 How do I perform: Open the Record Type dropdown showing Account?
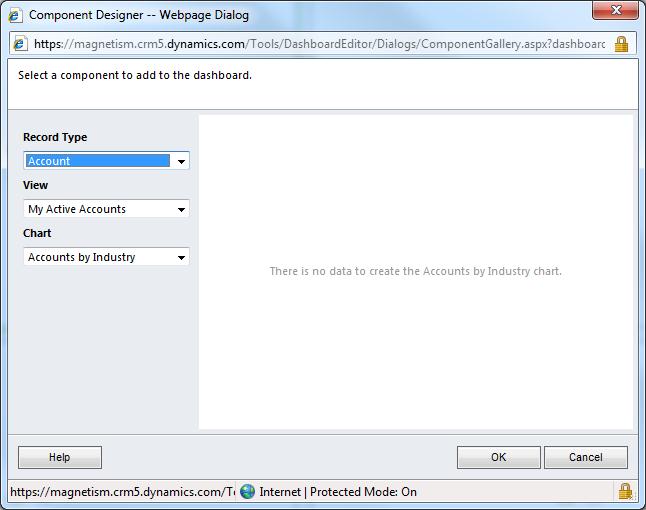point(106,161)
